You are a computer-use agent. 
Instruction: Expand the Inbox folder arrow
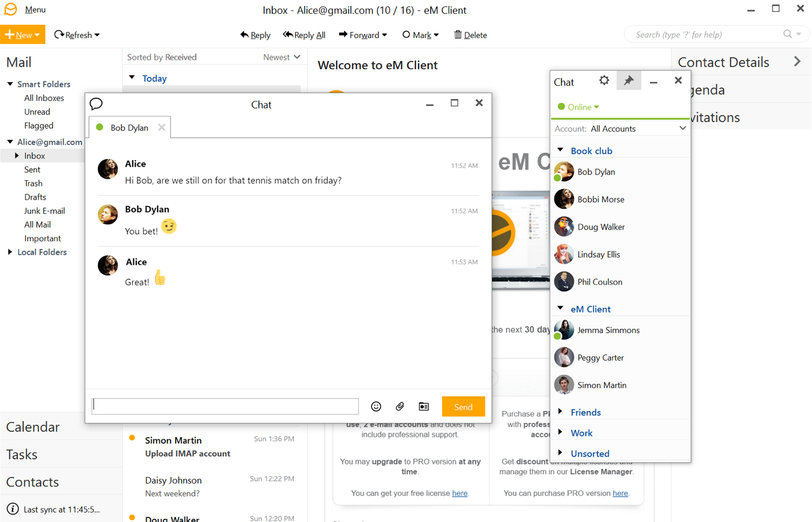point(17,155)
